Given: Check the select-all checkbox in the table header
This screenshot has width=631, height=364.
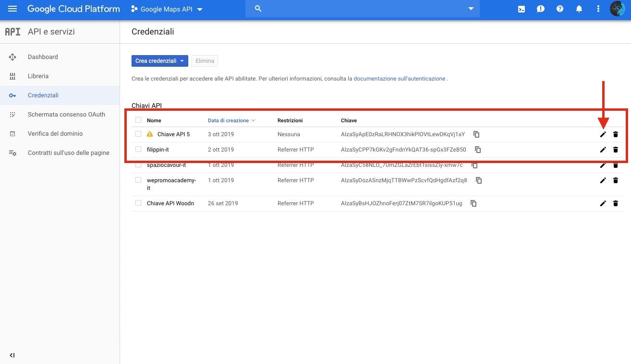Looking at the screenshot, I should [138, 120].
